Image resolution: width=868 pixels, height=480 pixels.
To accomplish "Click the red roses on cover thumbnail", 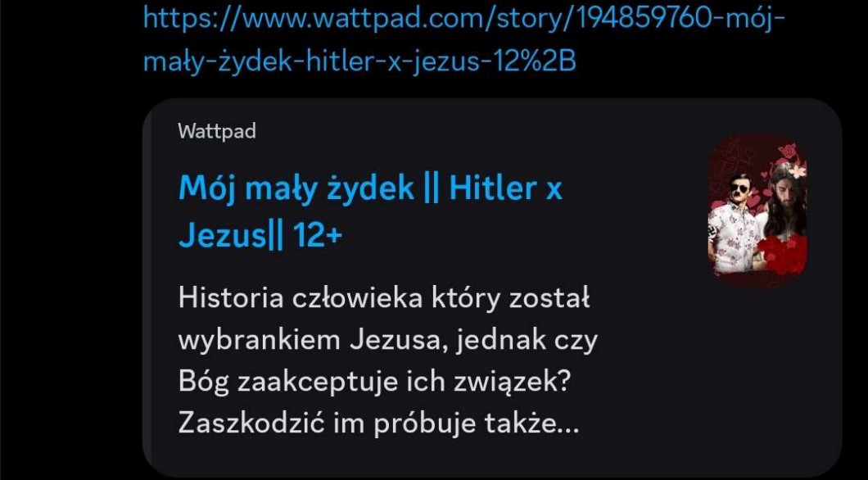I will tap(783, 256).
